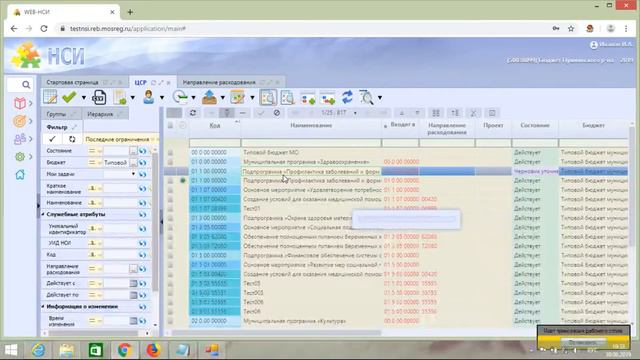Reset the filter with circular arrows
Image resolution: width=640 pixels, height=360 pixels.
(72, 139)
